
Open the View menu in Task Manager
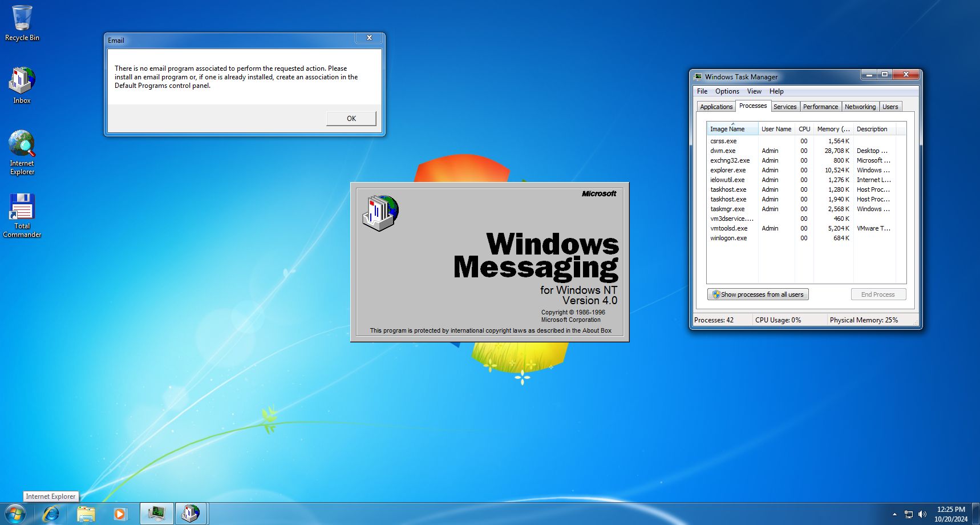tap(754, 91)
